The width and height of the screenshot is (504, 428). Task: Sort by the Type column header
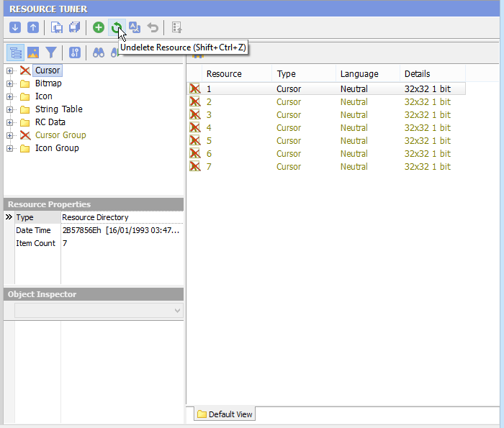pos(304,74)
